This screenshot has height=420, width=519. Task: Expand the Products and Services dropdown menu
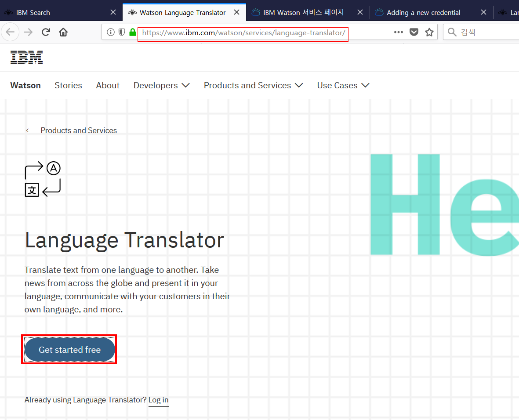(253, 85)
